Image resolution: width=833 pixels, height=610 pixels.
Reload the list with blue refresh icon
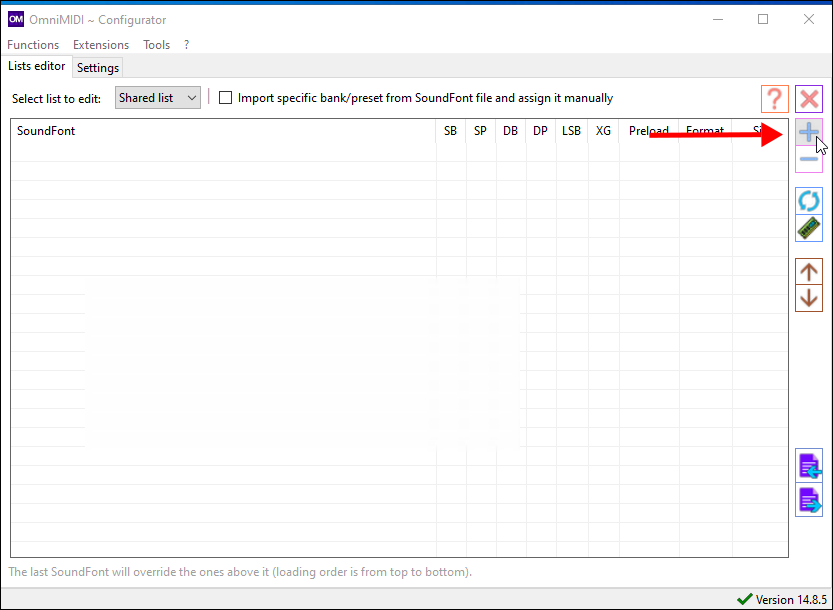808,201
